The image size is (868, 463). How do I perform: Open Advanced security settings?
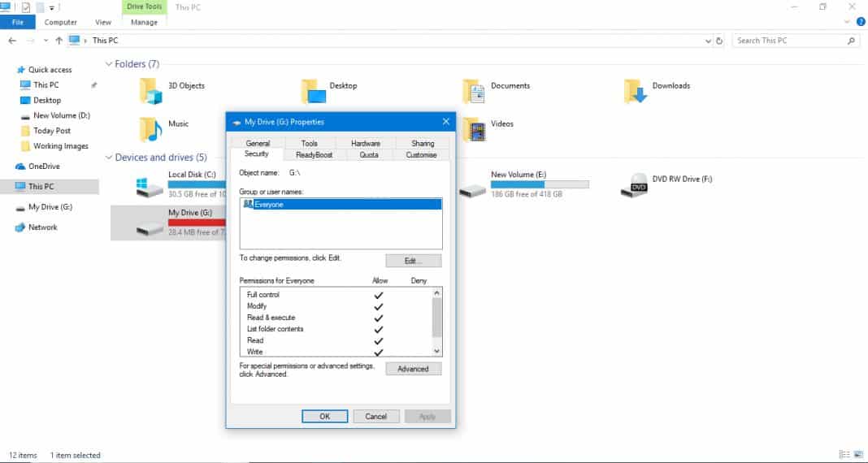point(414,369)
